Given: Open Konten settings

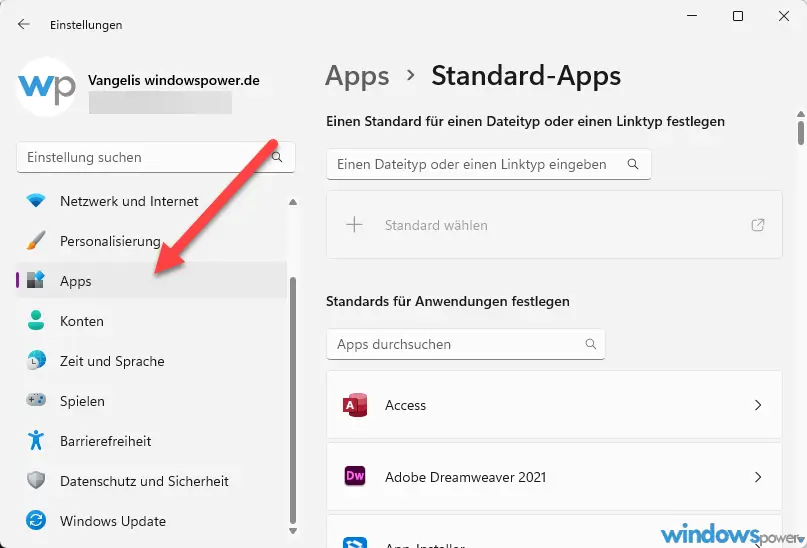Looking at the screenshot, I should pos(152,321).
